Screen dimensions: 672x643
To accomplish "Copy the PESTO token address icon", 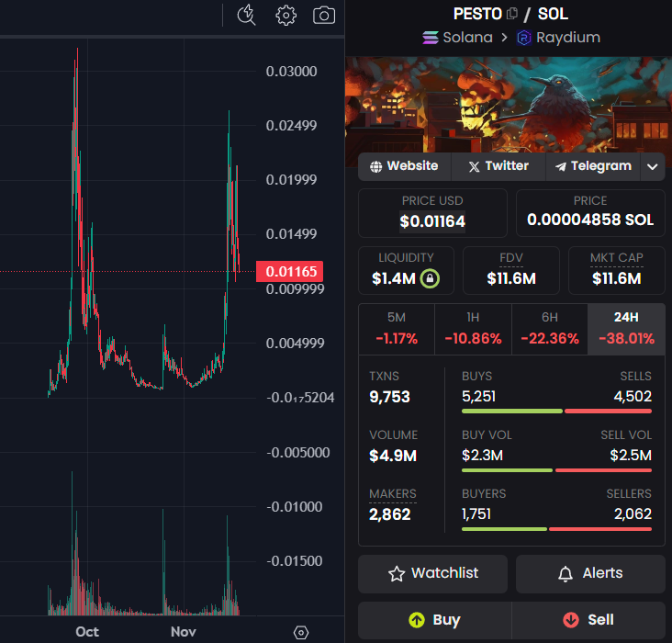I will pyautogui.click(x=512, y=14).
